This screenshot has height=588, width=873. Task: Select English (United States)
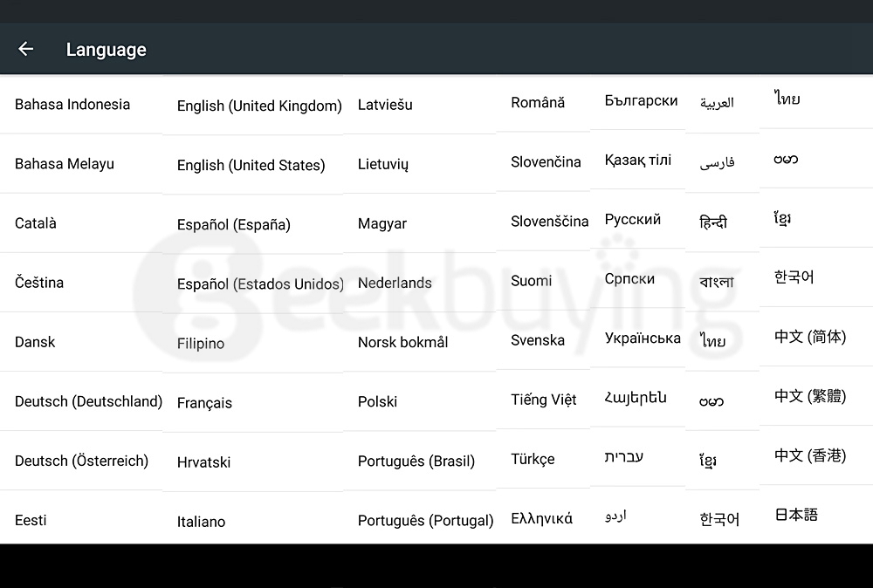click(x=251, y=165)
